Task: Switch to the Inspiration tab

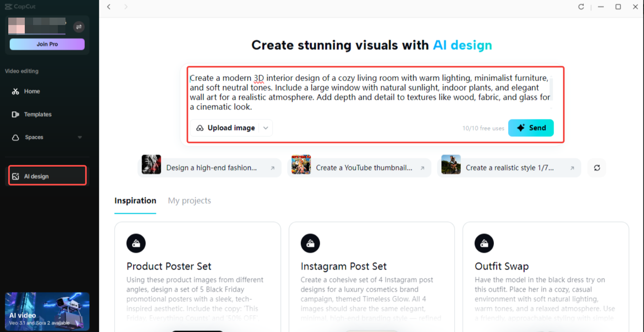Action: tap(135, 201)
